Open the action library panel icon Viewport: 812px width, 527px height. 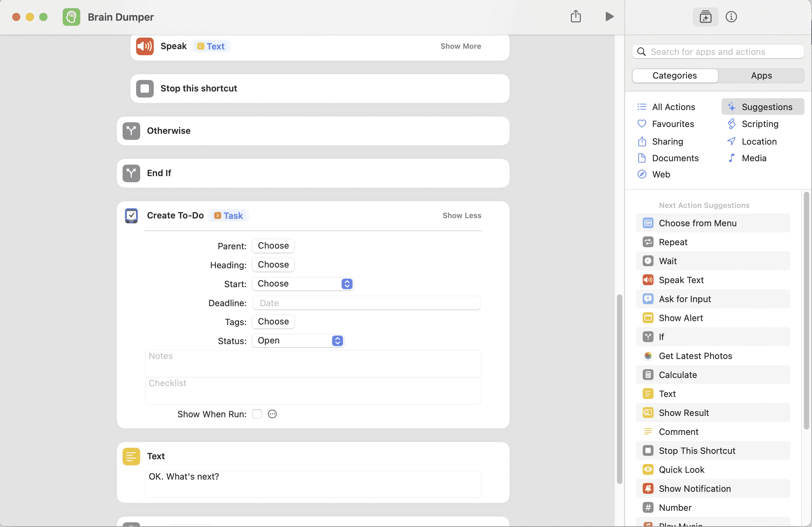coord(705,17)
